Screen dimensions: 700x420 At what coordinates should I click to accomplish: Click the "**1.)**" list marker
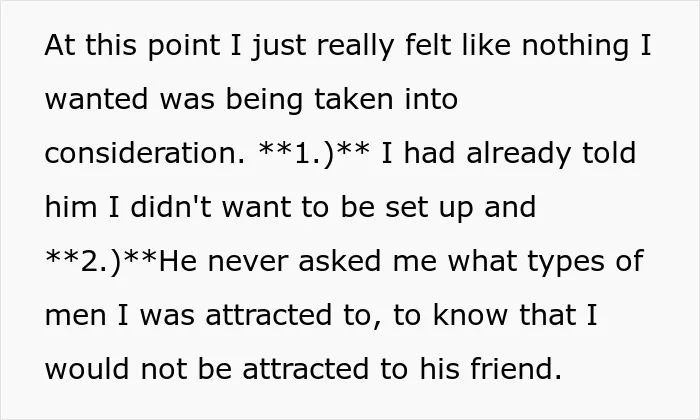point(314,154)
